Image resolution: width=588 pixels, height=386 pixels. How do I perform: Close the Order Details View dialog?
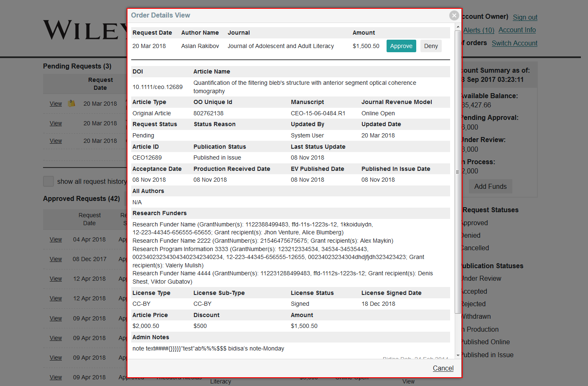pyautogui.click(x=454, y=15)
